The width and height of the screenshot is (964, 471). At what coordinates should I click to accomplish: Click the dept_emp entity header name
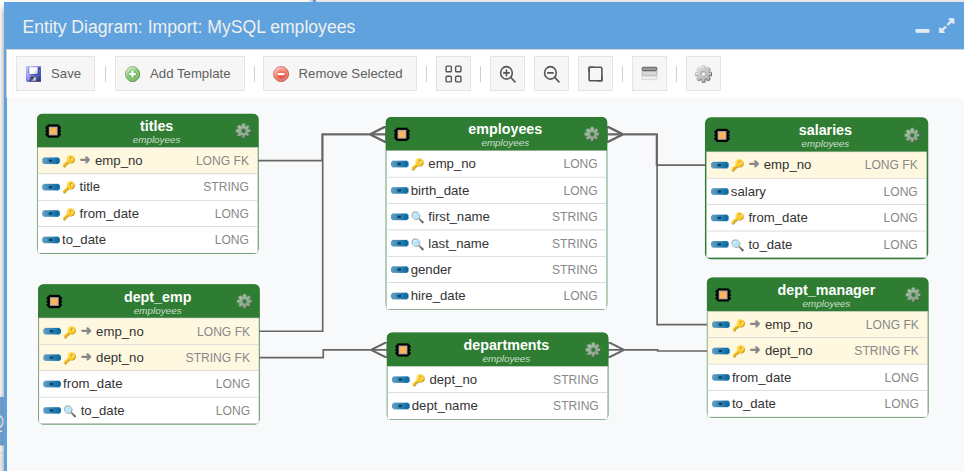point(157,297)
